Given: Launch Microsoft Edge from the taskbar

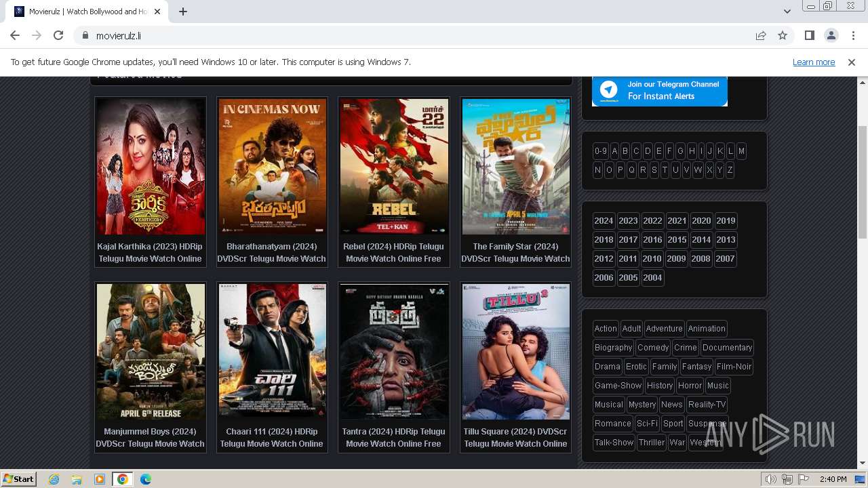Looking at the screenshot, I should click(146, 479).
